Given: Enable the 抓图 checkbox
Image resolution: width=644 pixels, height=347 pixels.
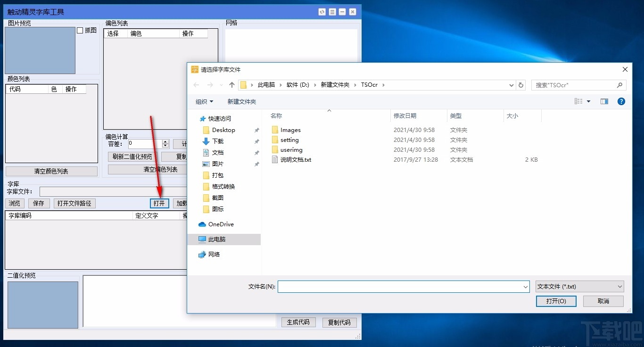Looking at the screenshot, I should pyautogui.click(x=80, y=30).
